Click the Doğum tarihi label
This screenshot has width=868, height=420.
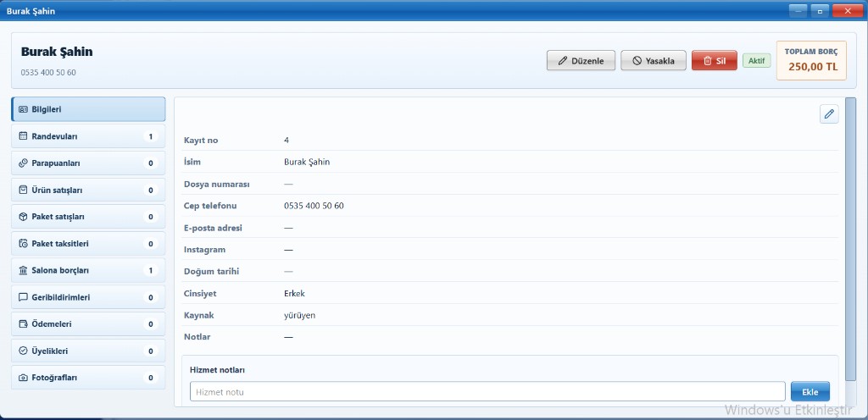click(x=211, y=271)
